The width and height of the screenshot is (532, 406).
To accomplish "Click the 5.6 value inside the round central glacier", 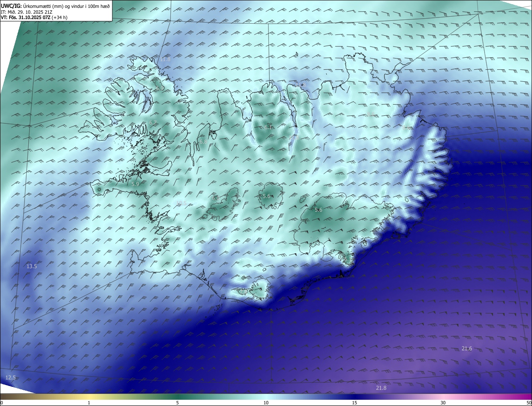I will [x=266, y=196].
